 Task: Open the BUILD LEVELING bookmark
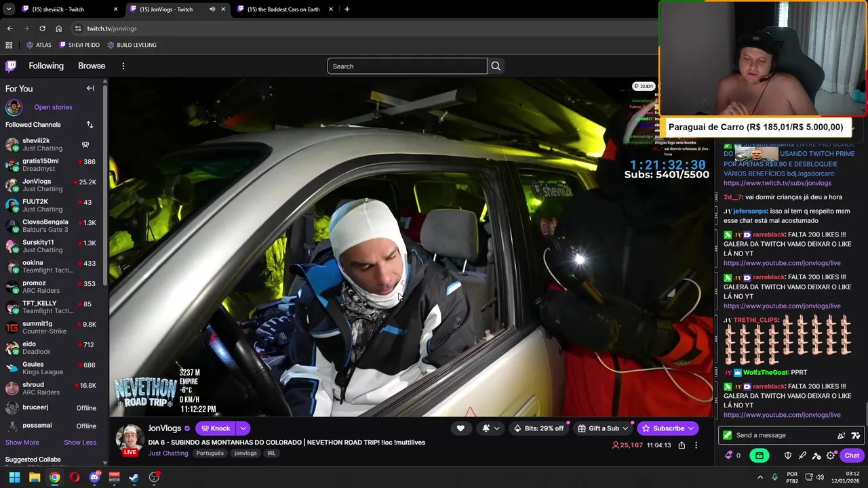click(132, 45)
